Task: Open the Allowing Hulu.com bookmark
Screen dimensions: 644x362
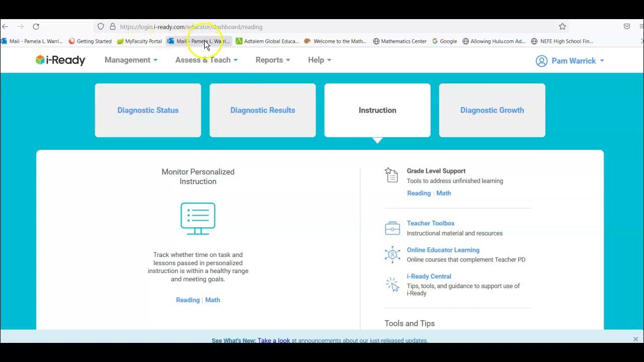Action: click(x=494, y=41)
